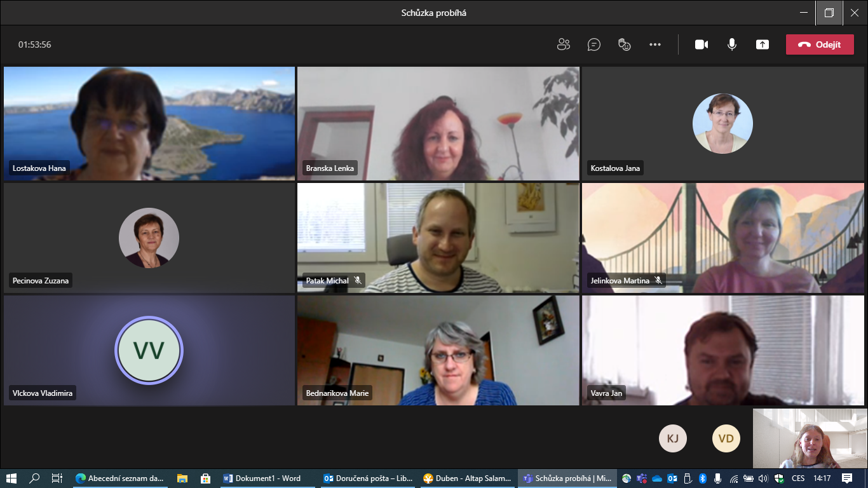Toggle system volume speaker icon in tray

(763, 478)
